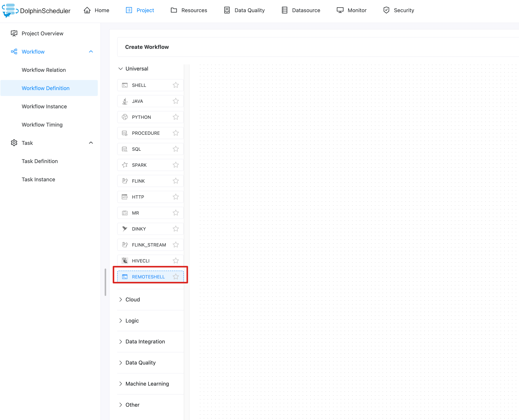Collapse the Workflow sidebar section
The image size is (519, 420).
coord(91,52)
